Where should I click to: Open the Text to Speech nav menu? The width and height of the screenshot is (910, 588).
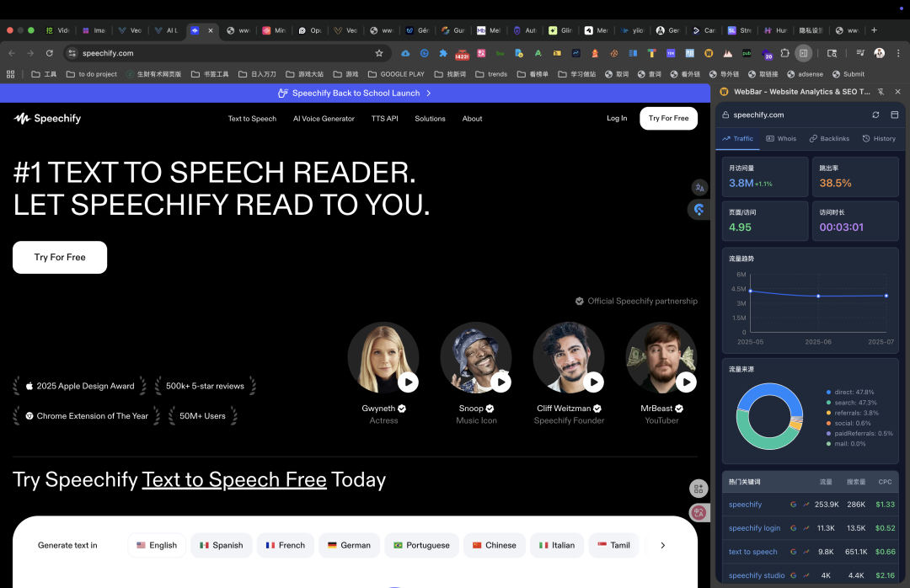coord(252,119)
